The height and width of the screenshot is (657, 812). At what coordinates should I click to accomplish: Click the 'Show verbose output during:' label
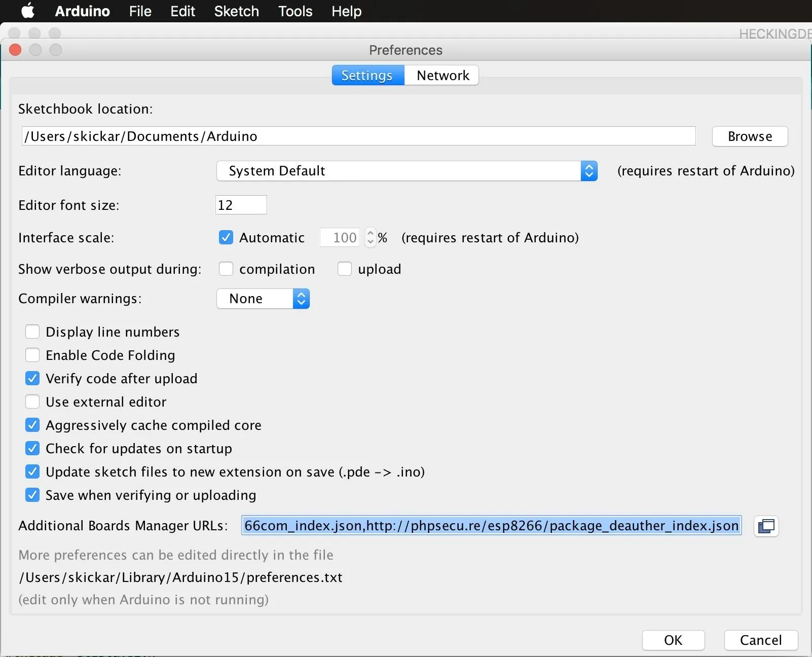pos(109,269)
